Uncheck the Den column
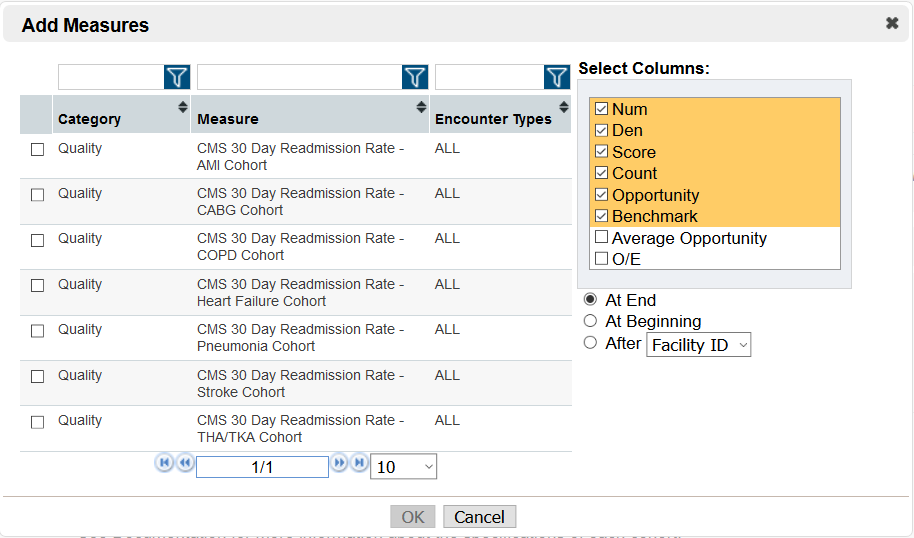 [x=602, y=130]
